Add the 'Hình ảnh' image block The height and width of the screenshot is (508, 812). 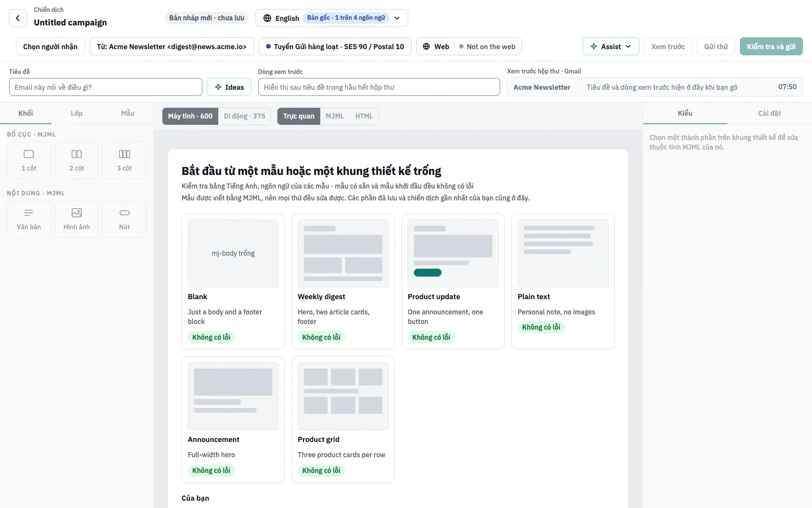click(77, 219)
